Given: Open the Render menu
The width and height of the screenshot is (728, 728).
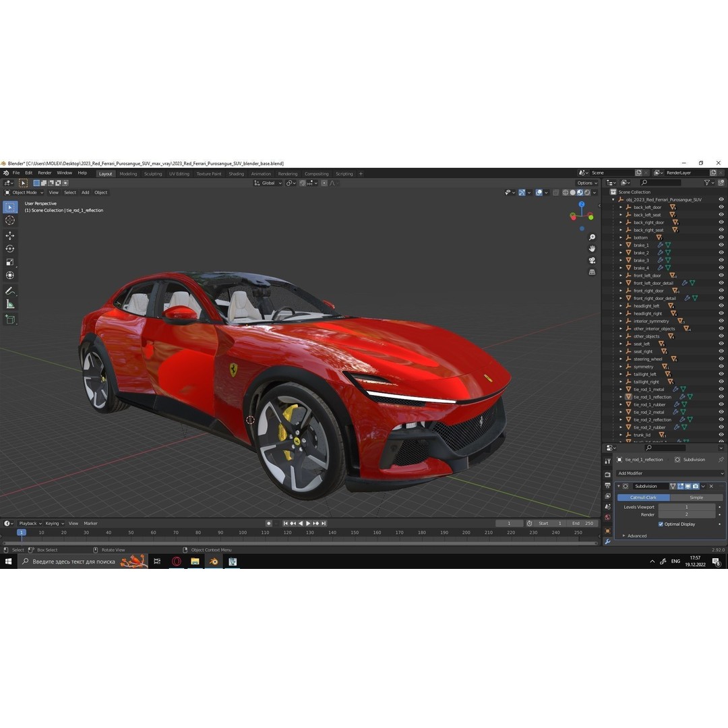Looking at the screenshot, I should [44, 173].
